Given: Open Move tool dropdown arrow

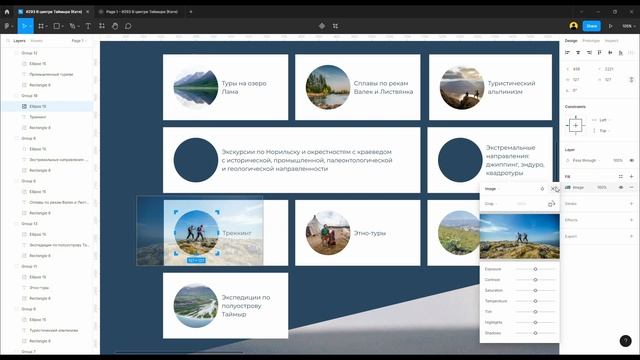Looking at the screenshot, I should tap(30, 27).
